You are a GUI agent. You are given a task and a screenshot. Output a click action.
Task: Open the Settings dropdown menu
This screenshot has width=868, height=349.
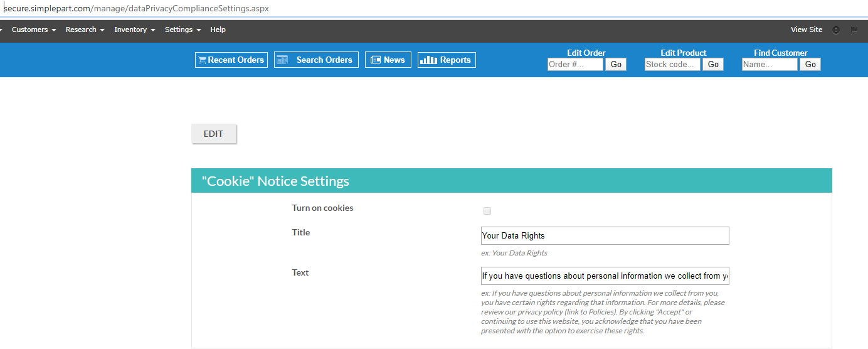(x=183, y=30)
